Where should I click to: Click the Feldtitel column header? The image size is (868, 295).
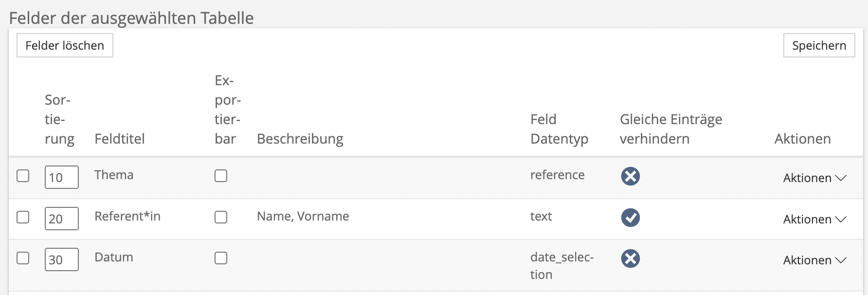click(x=120, y=139)
